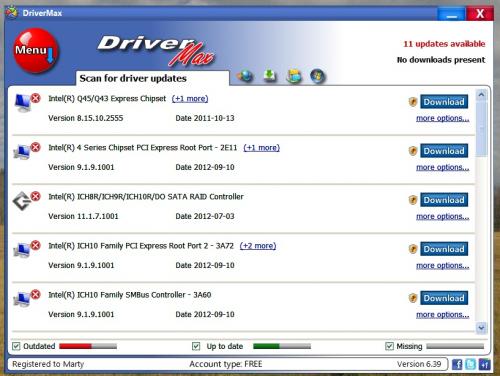Open the Facebook icon in status bar

(x=457, y=364)
